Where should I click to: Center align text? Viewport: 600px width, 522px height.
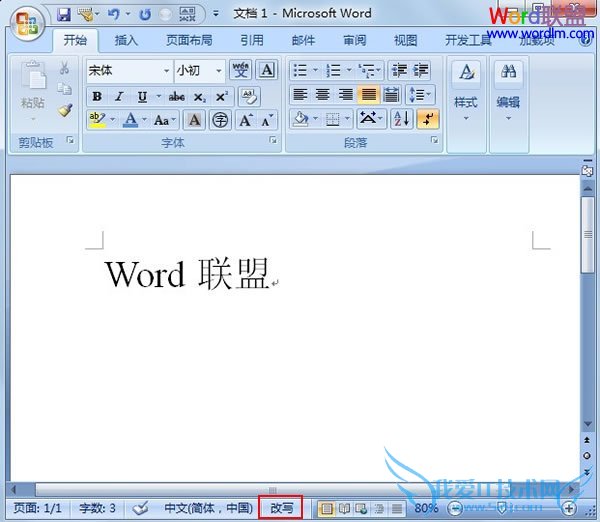point(323,94)
